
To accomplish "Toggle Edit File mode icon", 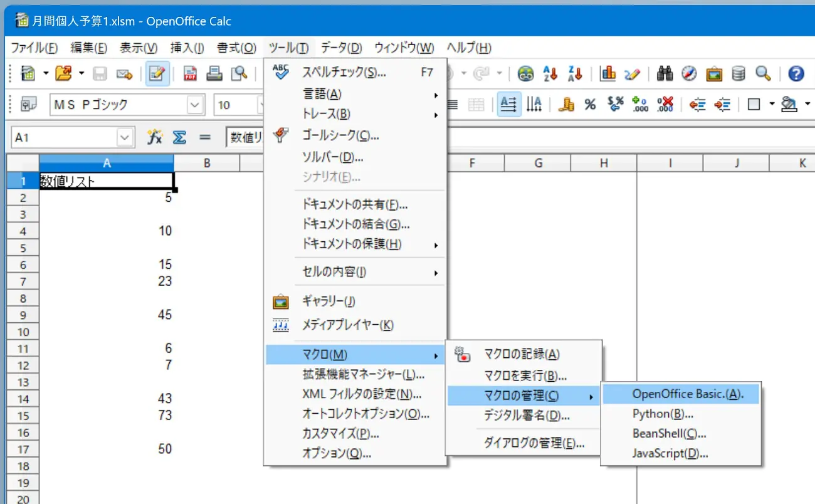I will 157,73.
